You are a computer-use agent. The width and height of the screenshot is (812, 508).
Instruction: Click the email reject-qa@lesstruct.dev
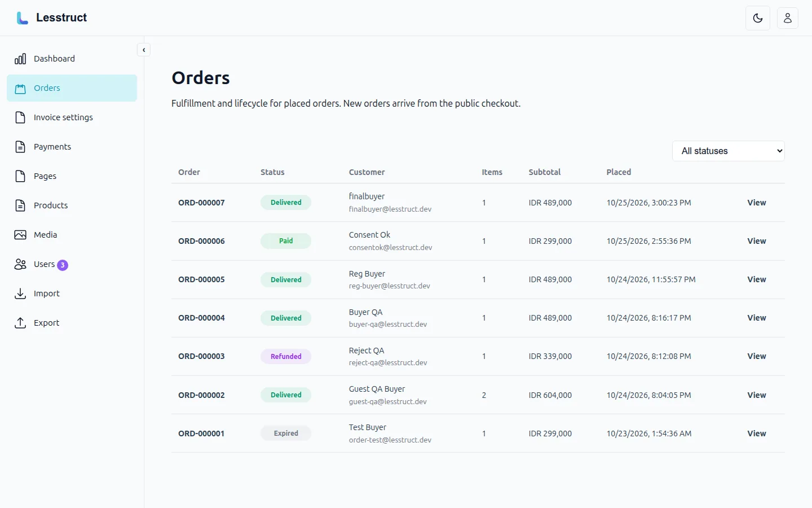point(388,362)
